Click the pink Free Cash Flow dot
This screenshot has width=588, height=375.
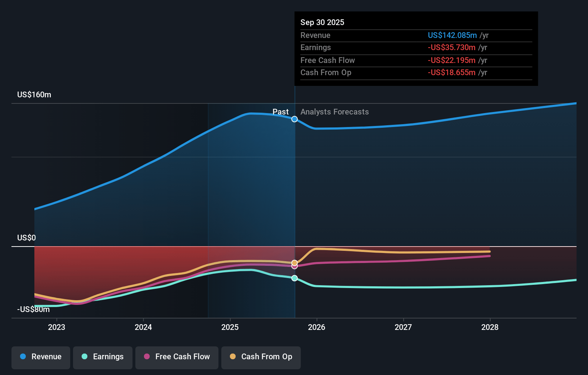click(x=147, y=357)
